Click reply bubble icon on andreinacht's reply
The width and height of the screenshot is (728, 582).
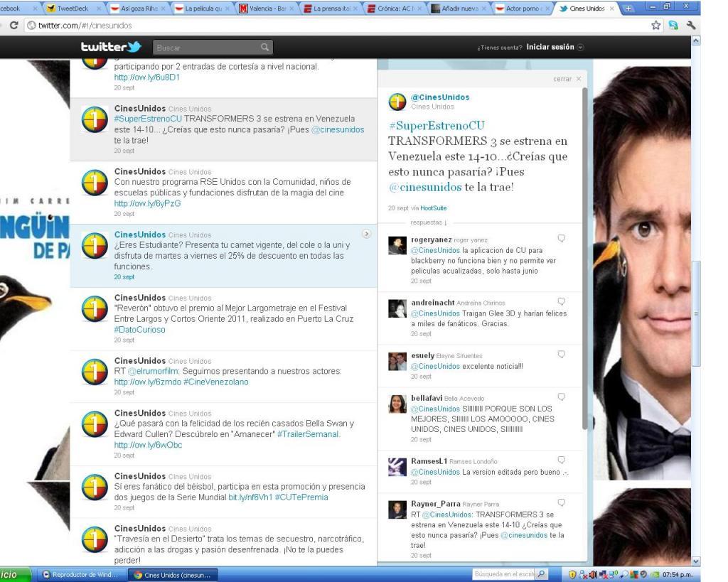(562, 301)
